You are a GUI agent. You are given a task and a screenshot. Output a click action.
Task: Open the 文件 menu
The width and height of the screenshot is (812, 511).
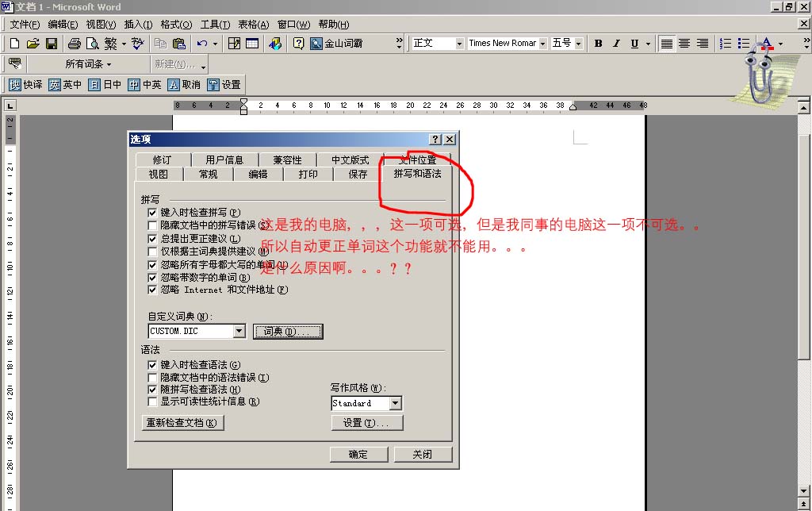[x=25, y=25]
